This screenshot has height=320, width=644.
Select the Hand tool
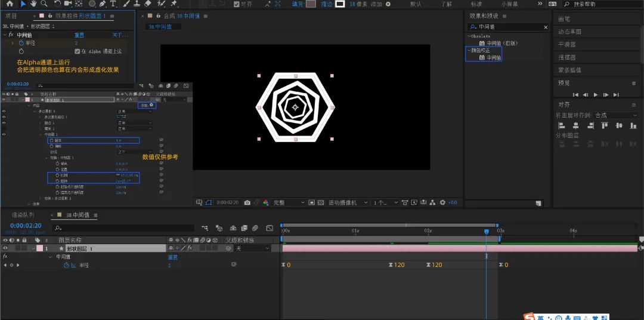click(33, 4)
